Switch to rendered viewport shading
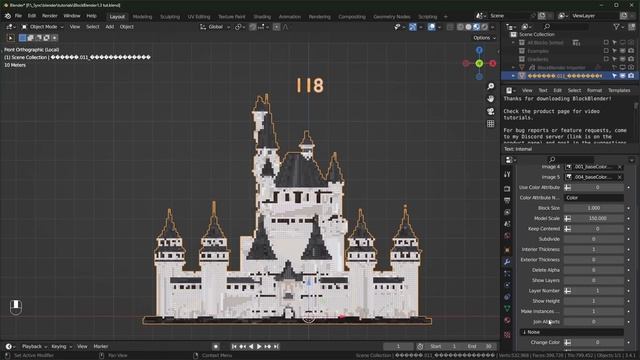This screenshot has width=640, height=360. [x=484, y=27]
